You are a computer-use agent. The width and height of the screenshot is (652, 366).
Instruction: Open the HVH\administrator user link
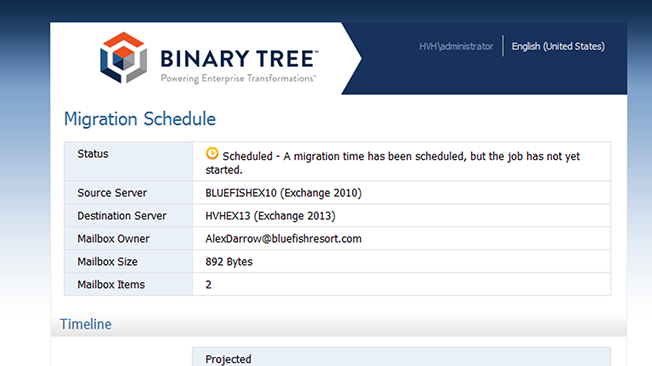pos(456,46)
